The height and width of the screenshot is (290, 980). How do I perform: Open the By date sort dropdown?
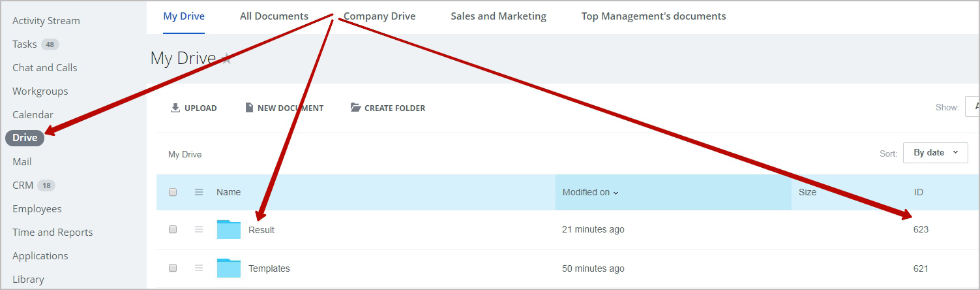935,153
